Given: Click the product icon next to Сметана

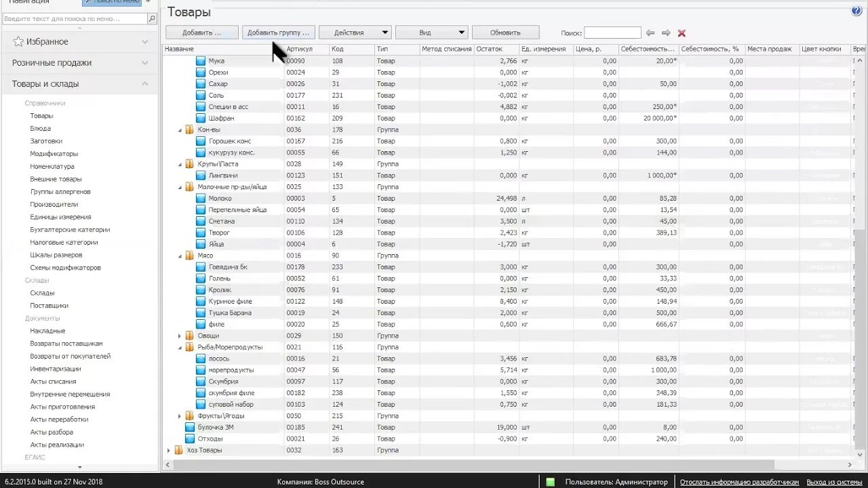Looking at the screenshot, I should [x=201, y=221].
